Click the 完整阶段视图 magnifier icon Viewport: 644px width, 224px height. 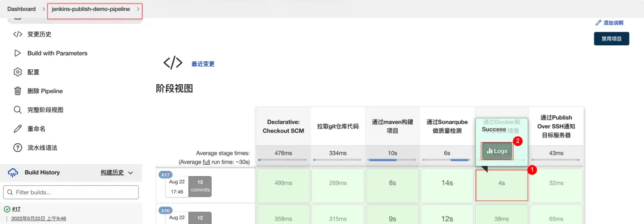pyautogui.click(x=17, y=110)
